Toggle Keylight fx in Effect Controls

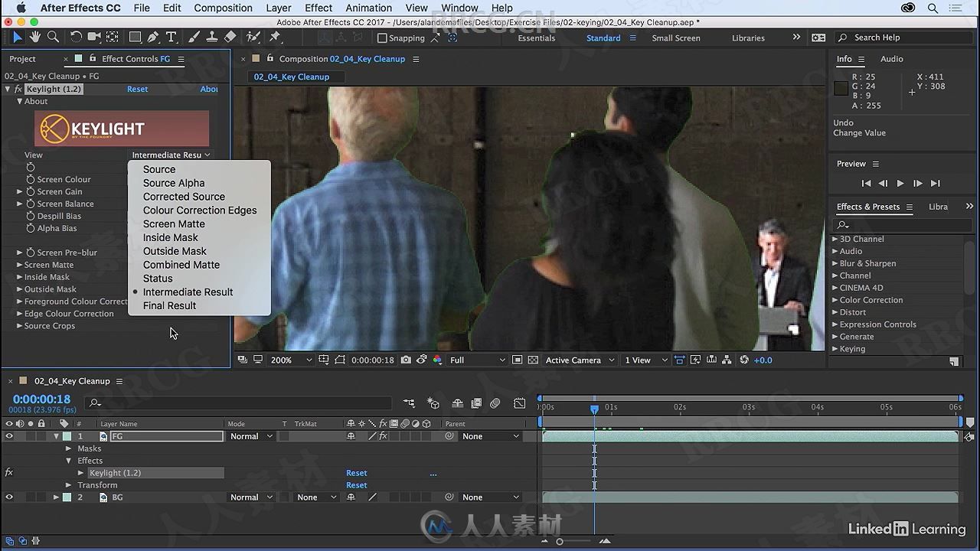pyautogui.click(x=18, y=90)
